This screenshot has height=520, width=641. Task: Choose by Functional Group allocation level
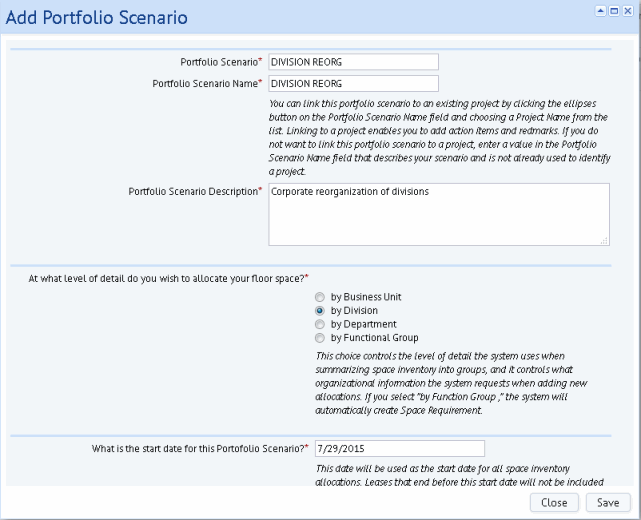click(320, 338)
